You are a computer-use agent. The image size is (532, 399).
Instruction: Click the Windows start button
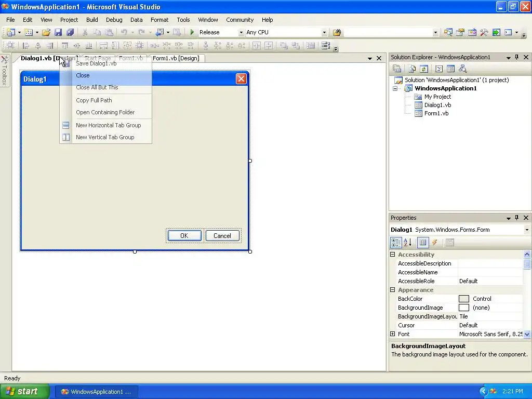pyautogui.click(x=24, y=392)
